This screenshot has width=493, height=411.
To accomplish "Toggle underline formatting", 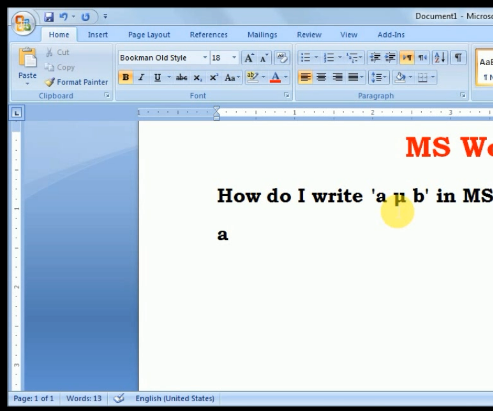I will coord(157,77).
